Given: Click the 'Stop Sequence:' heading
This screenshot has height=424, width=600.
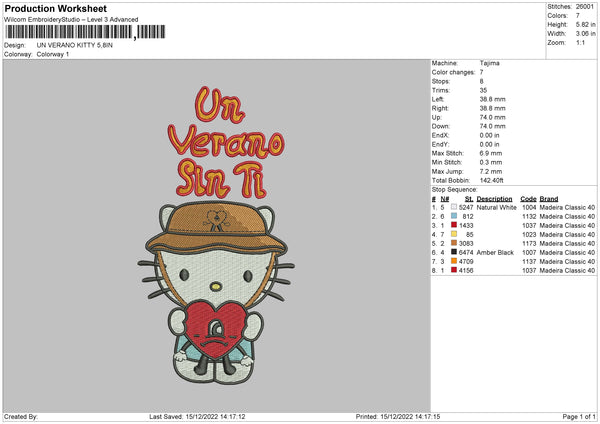Looking at the screenshot, I should tap(455, 189).
